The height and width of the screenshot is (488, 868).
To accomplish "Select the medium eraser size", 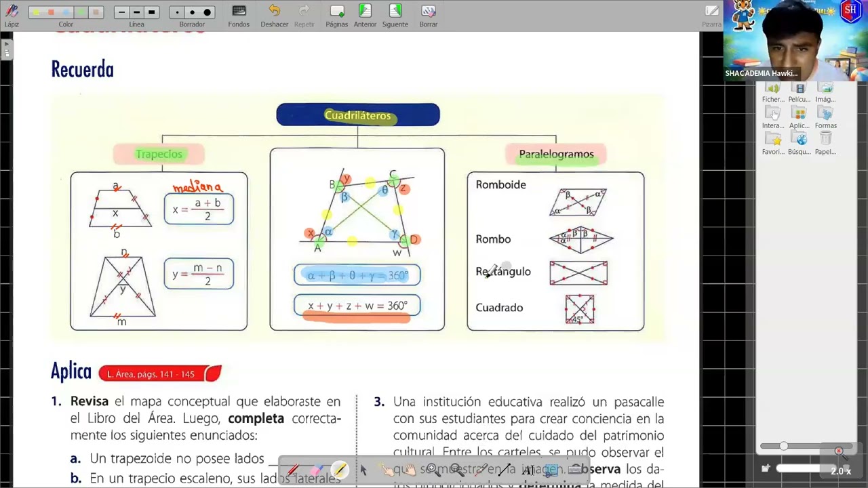I will pyautogui.click(x=192, y=12).
